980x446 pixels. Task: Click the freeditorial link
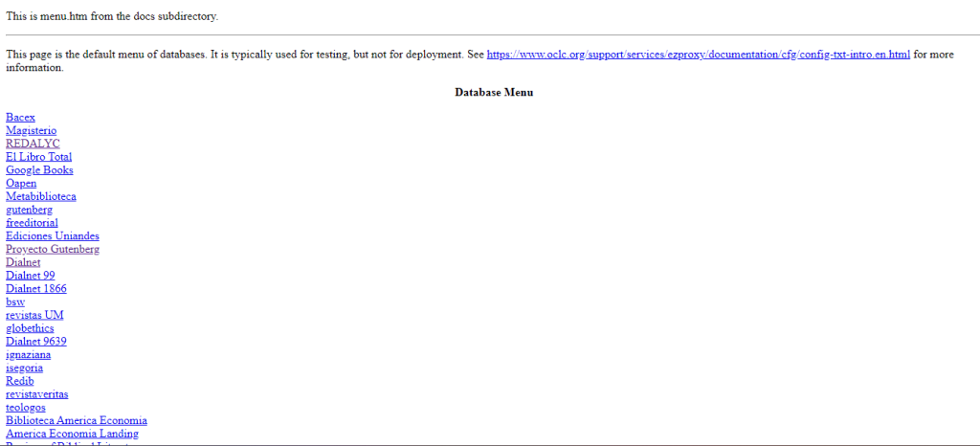(32, 223)
